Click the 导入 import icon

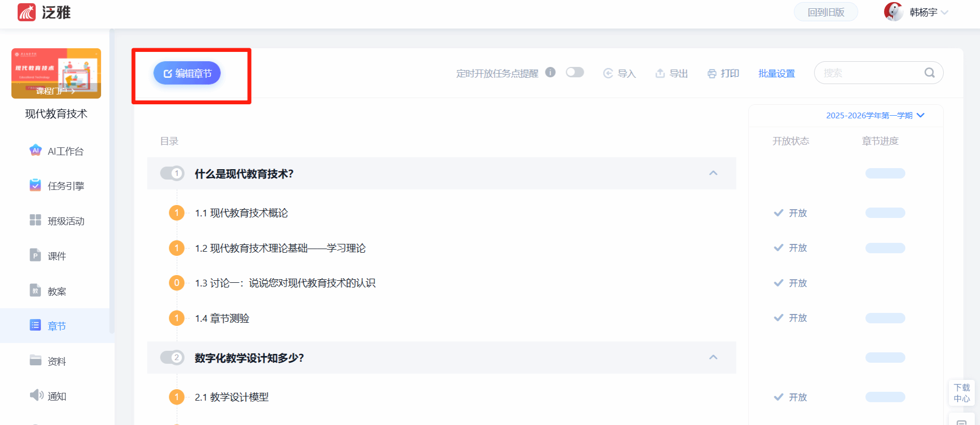click(x=608, y=73)
